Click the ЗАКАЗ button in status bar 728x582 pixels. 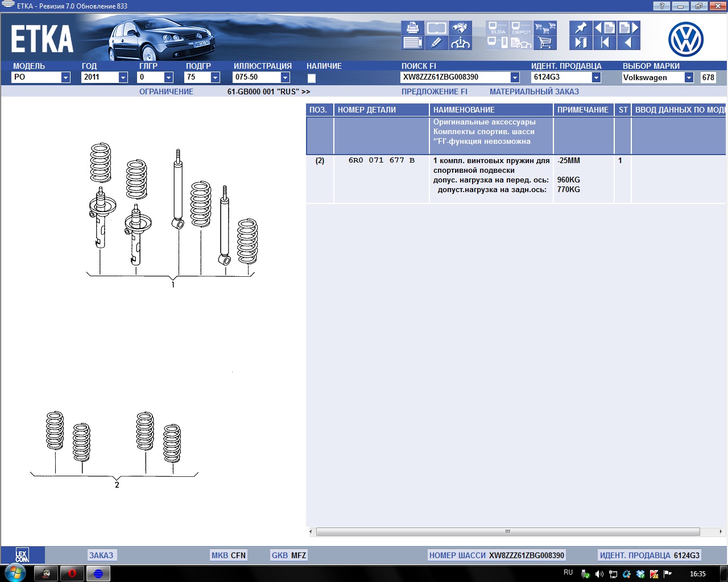pos(101,555)
